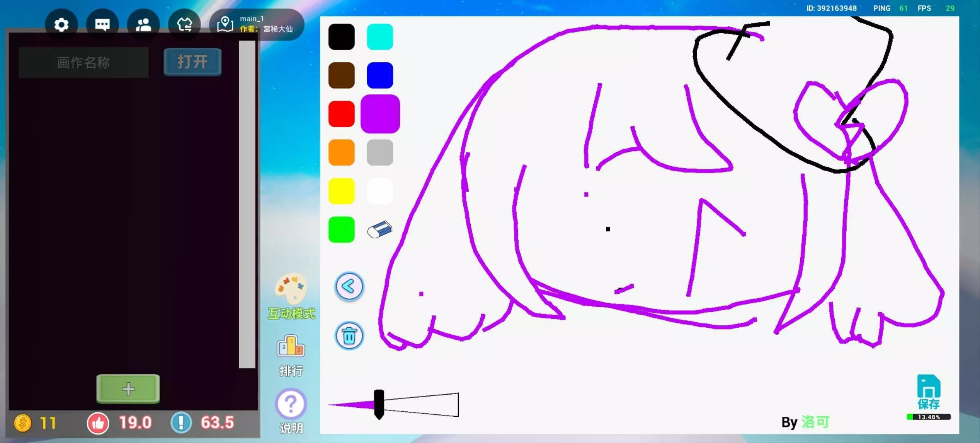Click the main_1 map location icon
The width and height of the screenshot is (980, 443).
tap(225, 24)
